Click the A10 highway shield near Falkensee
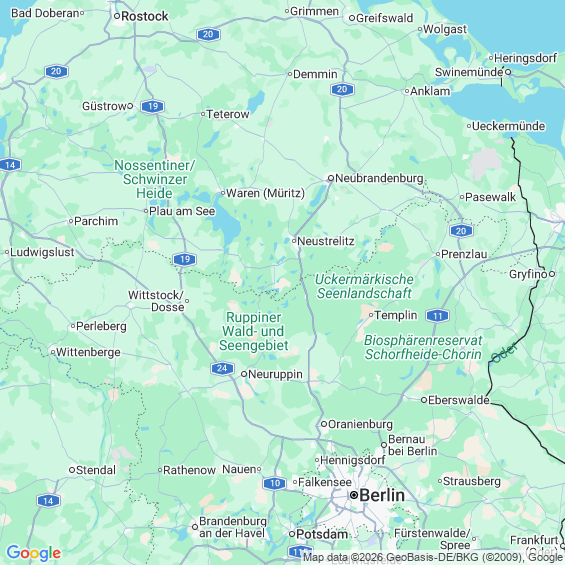Screen dimensions: 565x565 click(x=275, y=483)
